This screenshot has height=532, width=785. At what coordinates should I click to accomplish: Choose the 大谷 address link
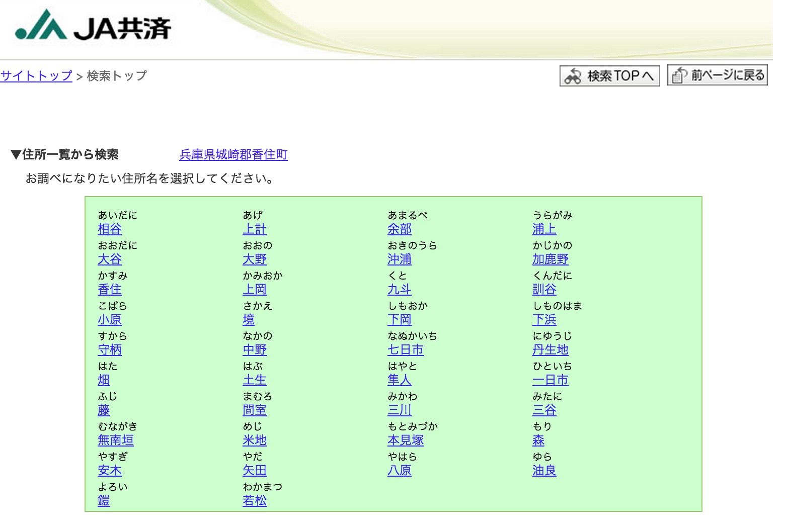tap(110, 259)
